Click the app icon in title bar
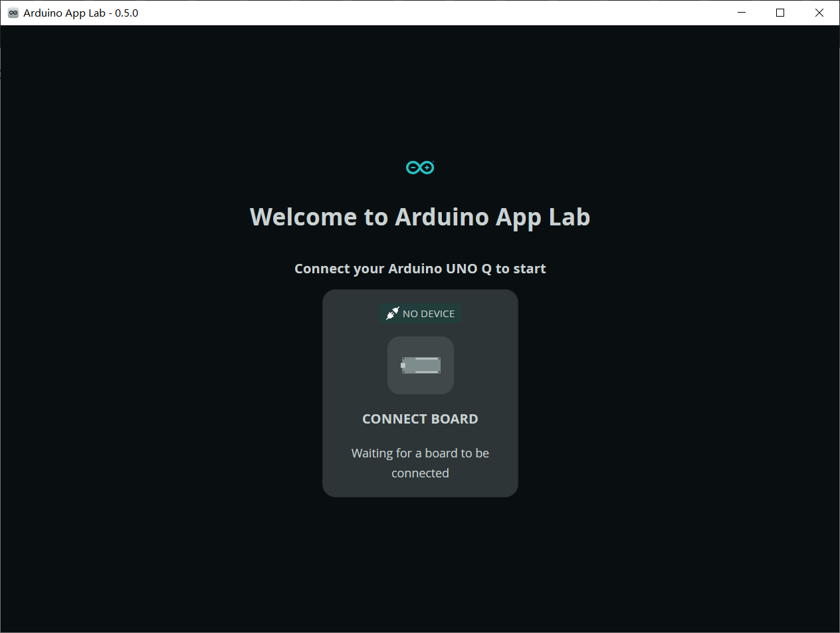The width and height of the screenshot is (840, 633). [13, 13]
